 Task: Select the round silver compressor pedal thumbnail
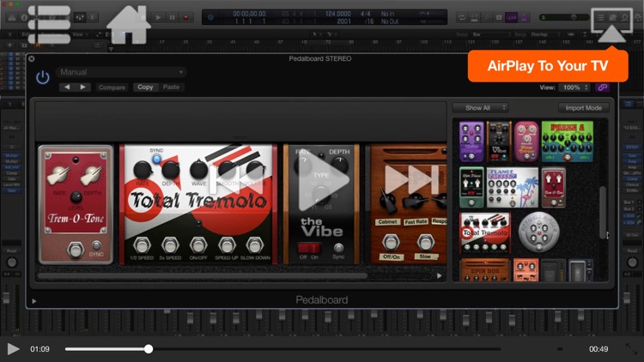tap(538, 232)
